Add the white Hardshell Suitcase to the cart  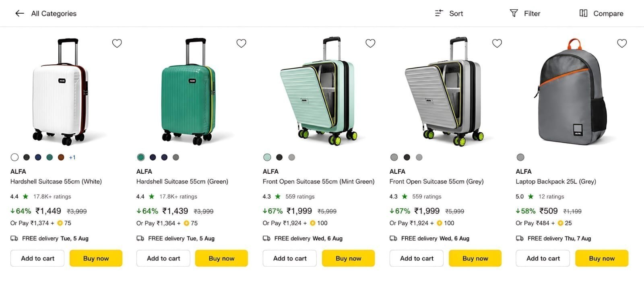pyautogui.click(x=37, y=258)
